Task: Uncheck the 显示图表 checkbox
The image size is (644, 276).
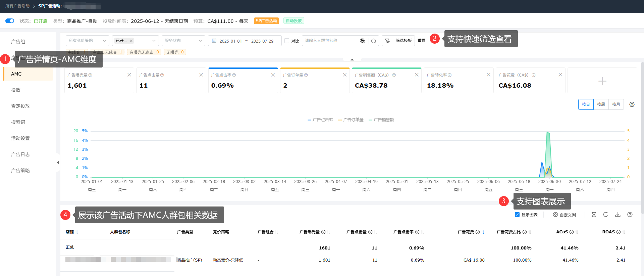Action: 517,215
